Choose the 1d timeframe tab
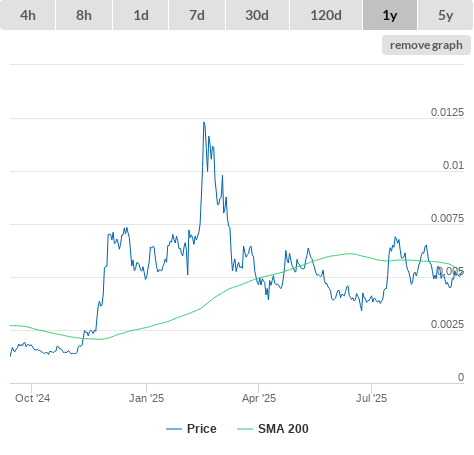The height and width of the screenshot is (455, 474). tap(141, 15)
